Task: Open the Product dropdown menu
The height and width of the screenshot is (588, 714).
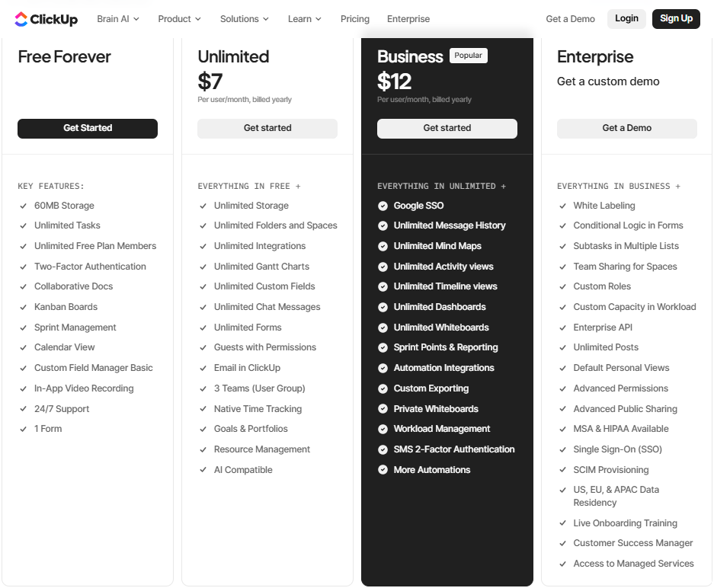Action: click(x=180, y=19)
